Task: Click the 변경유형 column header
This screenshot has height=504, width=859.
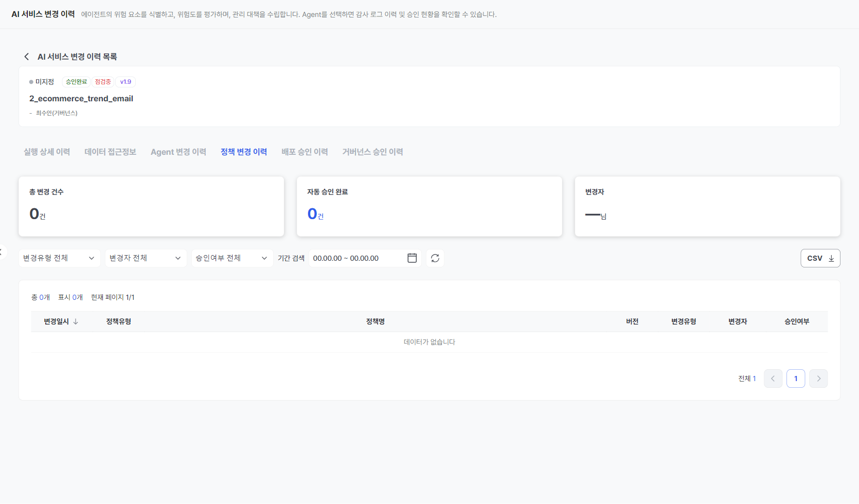Action: 684,321
